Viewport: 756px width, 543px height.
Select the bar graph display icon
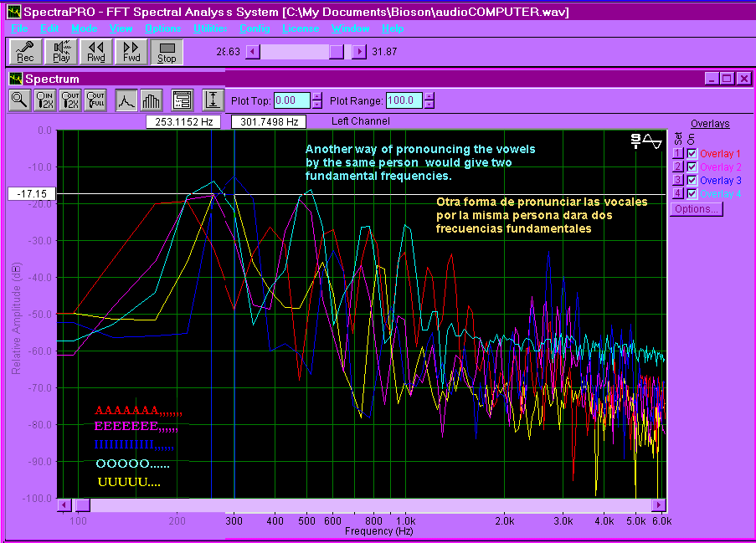point(152,100)
